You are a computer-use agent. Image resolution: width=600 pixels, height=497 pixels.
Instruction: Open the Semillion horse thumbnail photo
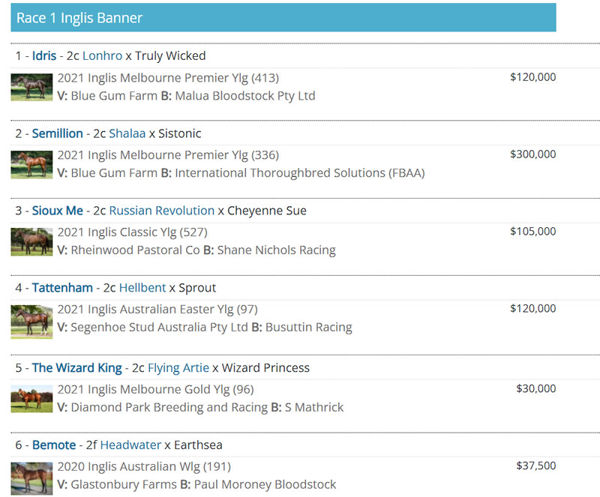pos(31,164)
